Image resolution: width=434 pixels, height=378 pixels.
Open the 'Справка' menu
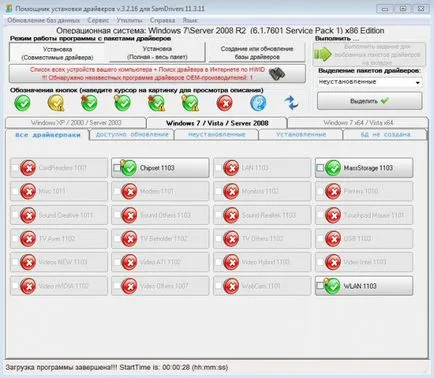162,20
